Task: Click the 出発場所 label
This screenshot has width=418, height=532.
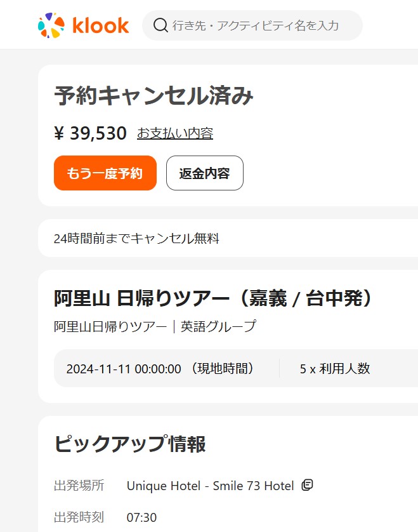Action: click(79, 486)
